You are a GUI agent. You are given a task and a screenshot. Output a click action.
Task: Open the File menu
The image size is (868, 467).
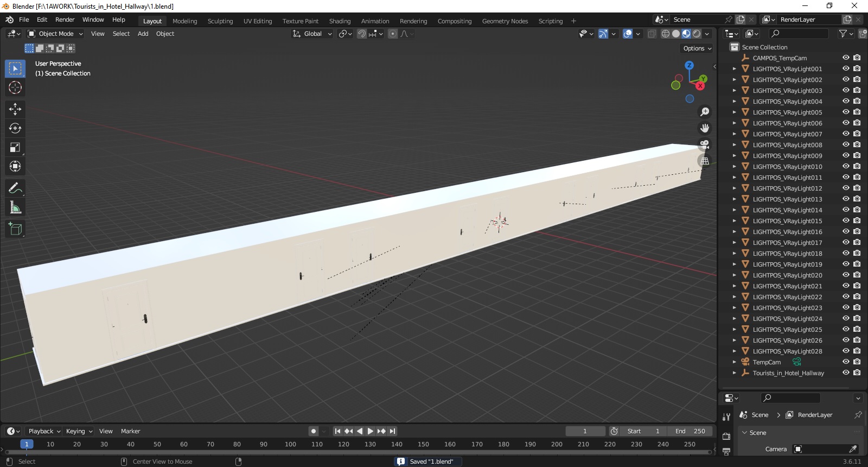point(24,20)
